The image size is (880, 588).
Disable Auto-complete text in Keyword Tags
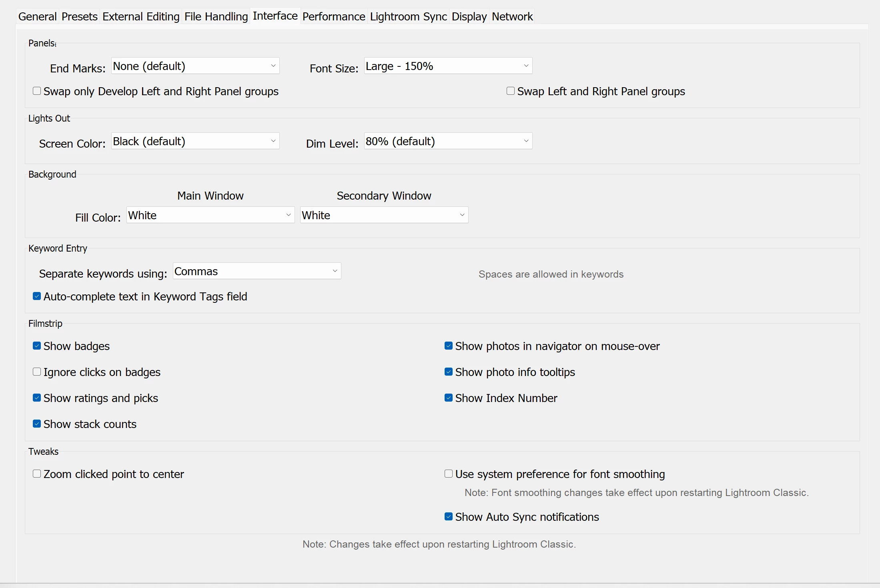point(37,296)
